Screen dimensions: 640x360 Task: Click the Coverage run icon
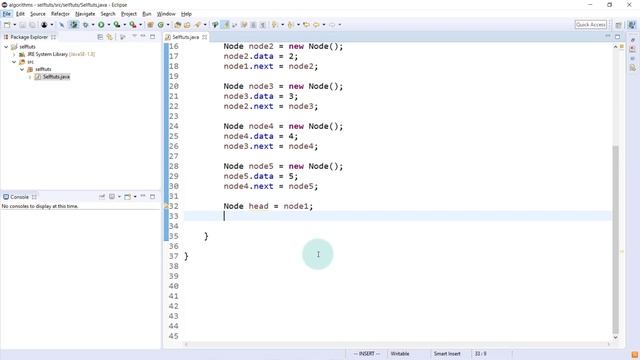pos(117,25)
